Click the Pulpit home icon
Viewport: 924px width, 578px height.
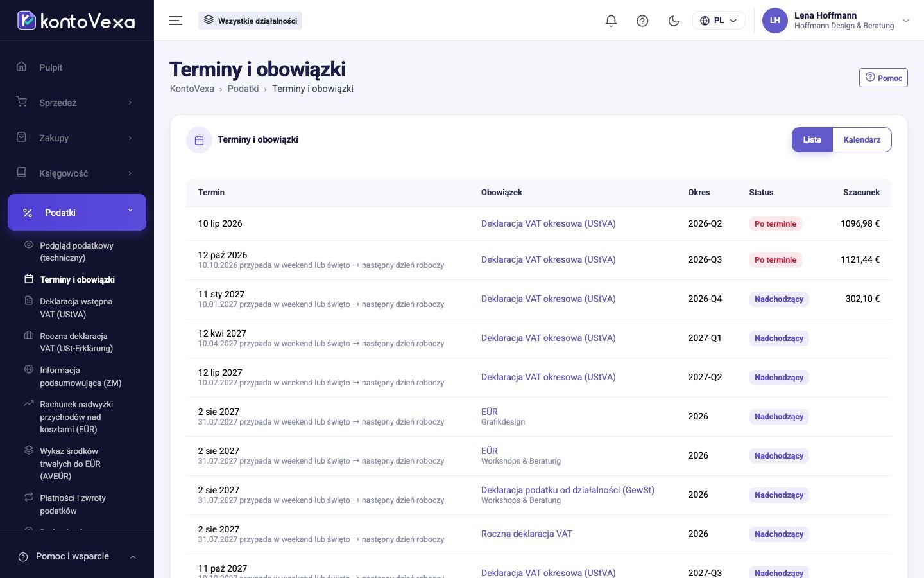(21, 67)
